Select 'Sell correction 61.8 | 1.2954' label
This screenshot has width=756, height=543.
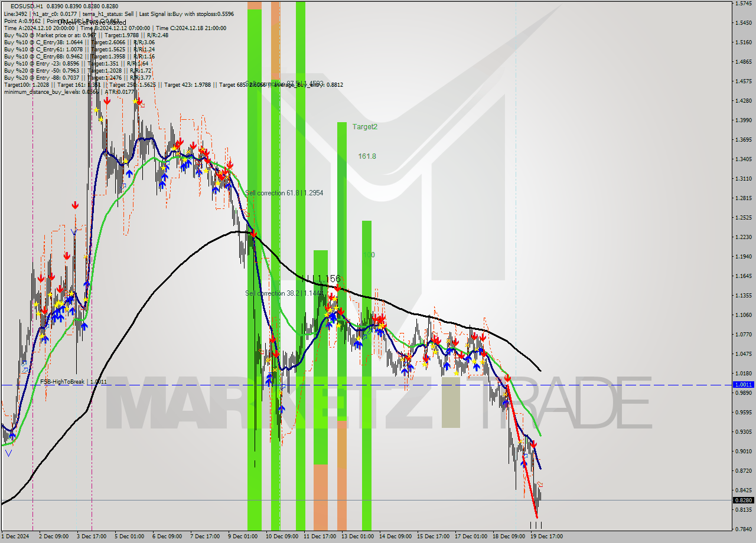(x=284, y=193)
